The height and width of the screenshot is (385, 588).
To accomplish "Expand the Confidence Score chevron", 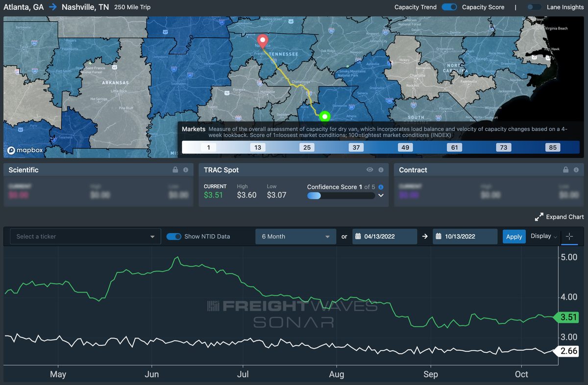I will click(381, 195).
